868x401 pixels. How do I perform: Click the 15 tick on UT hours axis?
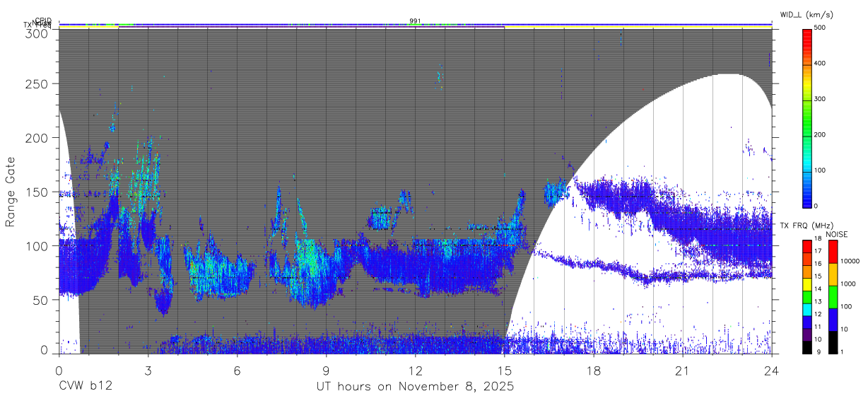[x=505, y=371]
